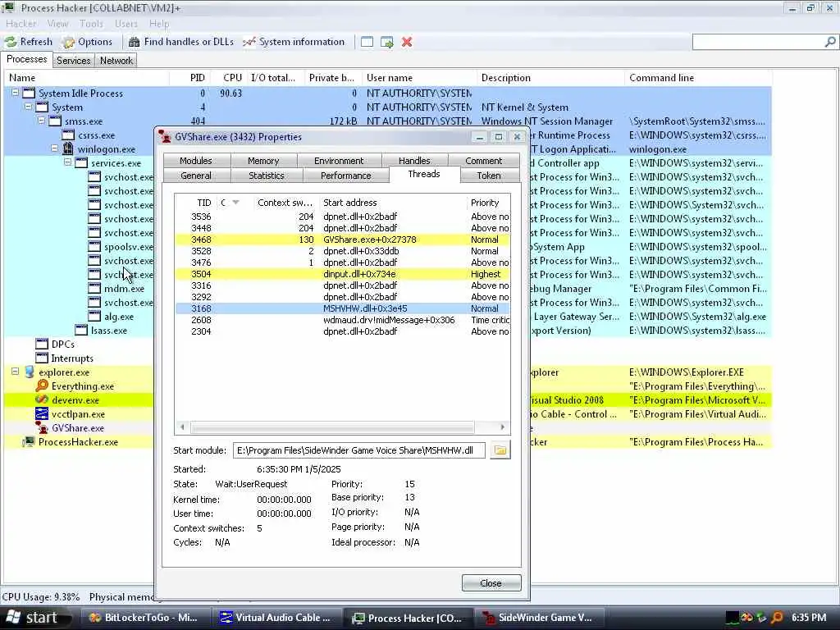The image size is (840, 630).
Task: Select the winlogon.exe process icon
Action: tap(68, 148)
